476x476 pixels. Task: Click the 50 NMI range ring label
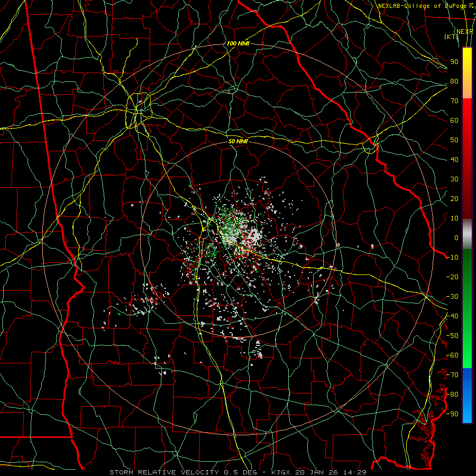tap(238, 141)
